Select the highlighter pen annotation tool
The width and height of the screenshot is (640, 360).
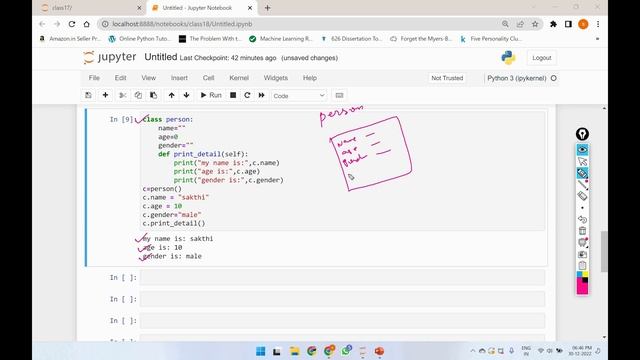[x=582, y=173]
